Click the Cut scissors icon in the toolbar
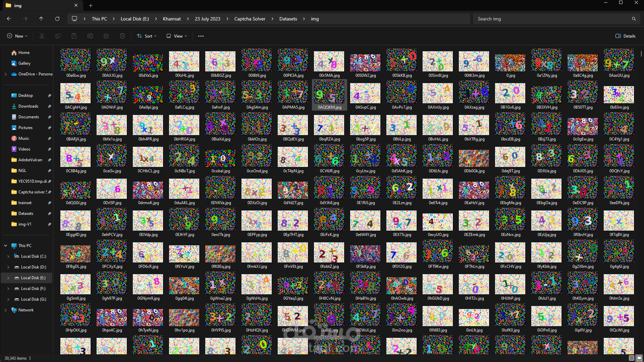 [x=42, y=36]
